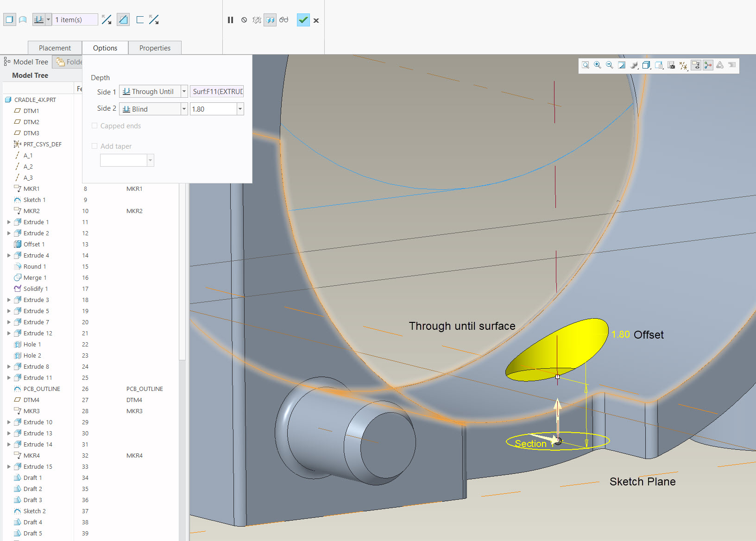Enable the Capped ends checkbox
Viewport: 756px width, 541px height.
(x=94, y=126)
